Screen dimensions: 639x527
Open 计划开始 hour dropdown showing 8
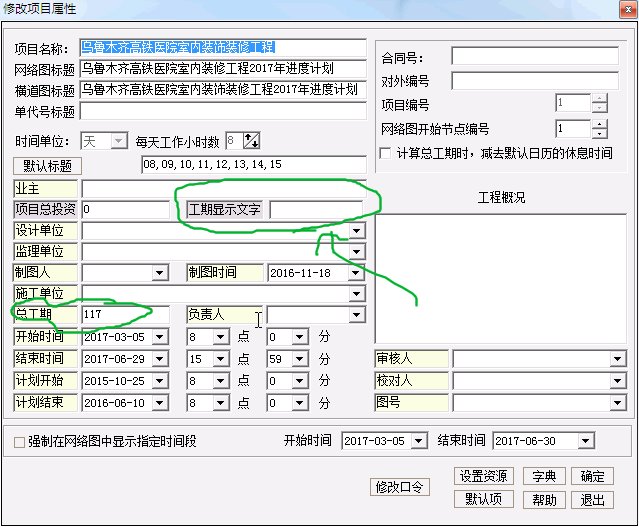click(x=220, y=381)
